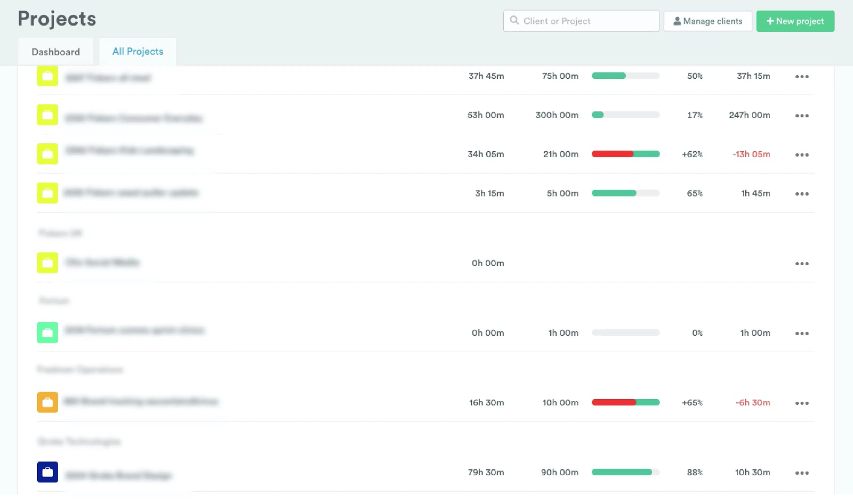This screenshot has height=504, width=853.
Task: Click the green New project button
Action: 795,21
